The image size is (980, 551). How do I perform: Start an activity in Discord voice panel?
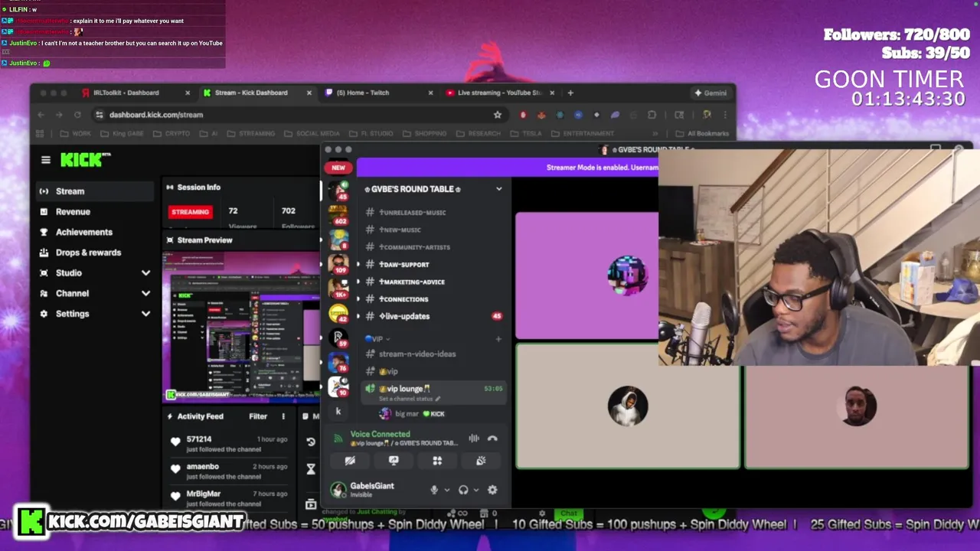[437, 461]
